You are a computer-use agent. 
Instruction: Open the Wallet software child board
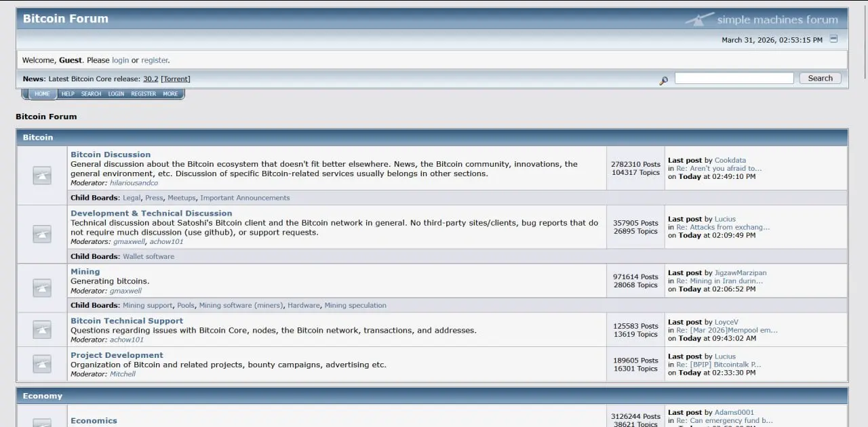tap(149, 257)
